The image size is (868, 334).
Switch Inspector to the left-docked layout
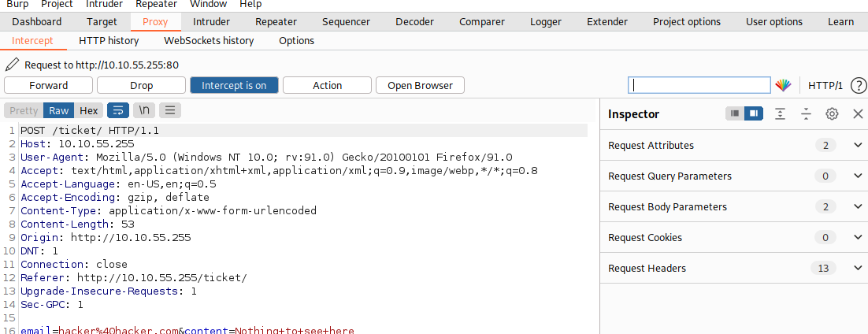click(736, 114)
